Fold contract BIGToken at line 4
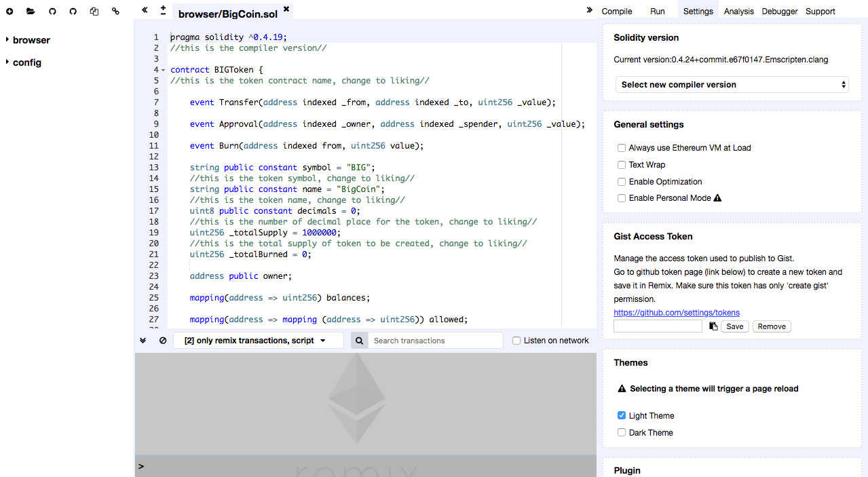 tap(164, 70)
